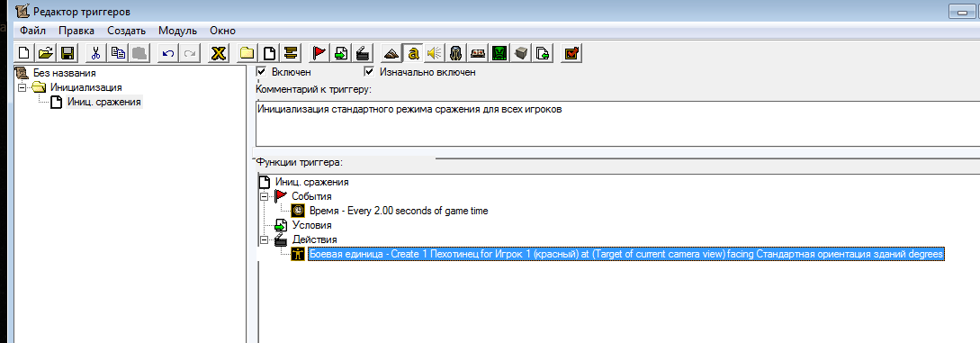Select the 'События' label

click(x=311, y=197)
